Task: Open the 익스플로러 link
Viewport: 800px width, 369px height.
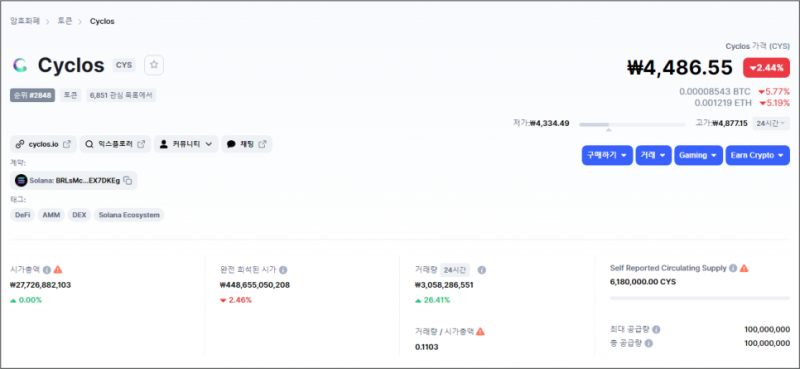Action: click(x=115, y=144)
